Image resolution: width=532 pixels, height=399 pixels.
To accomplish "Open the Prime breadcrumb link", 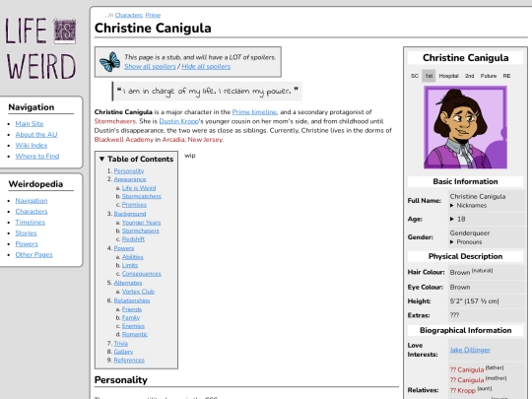I will (153, 15).
